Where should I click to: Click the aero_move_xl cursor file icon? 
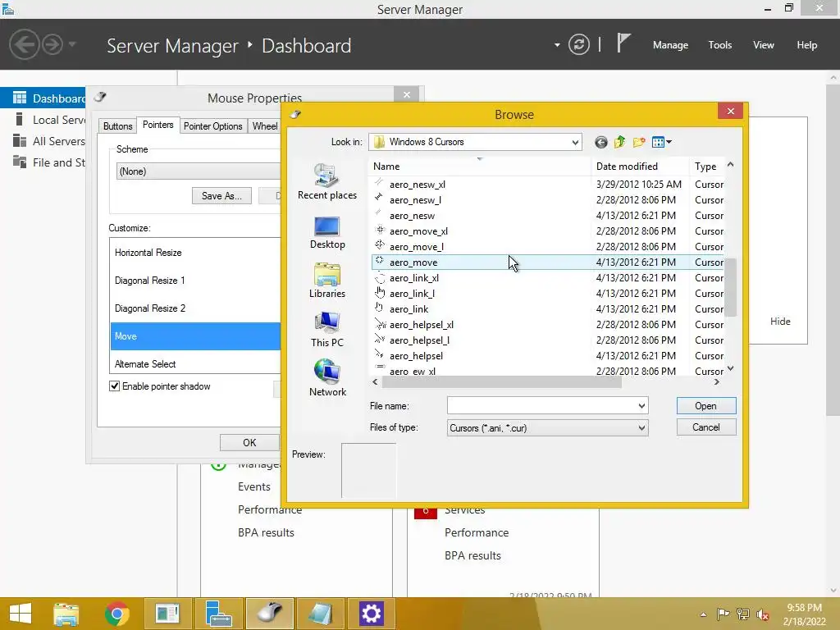(380, 230)
